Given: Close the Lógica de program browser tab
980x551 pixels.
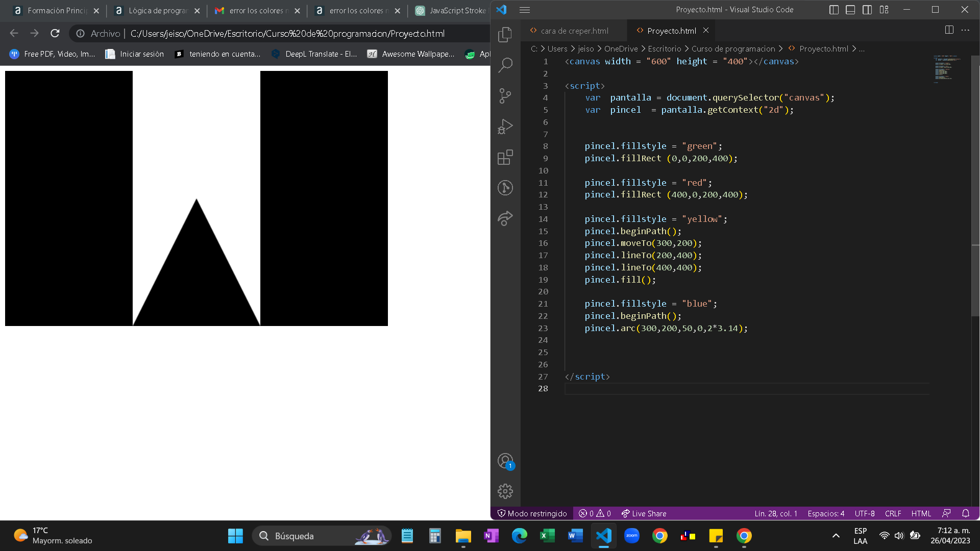Looking at the screenshot, I should tap(197, 11).
